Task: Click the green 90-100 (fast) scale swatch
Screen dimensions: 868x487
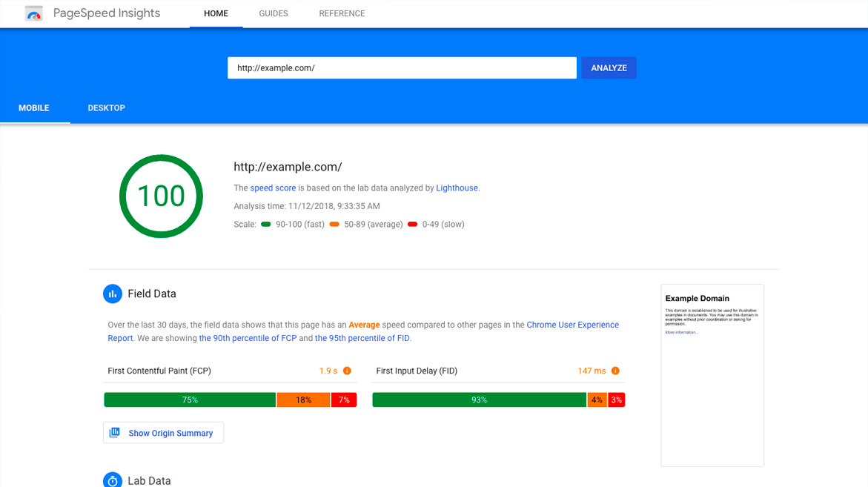Action: [265, 224]
